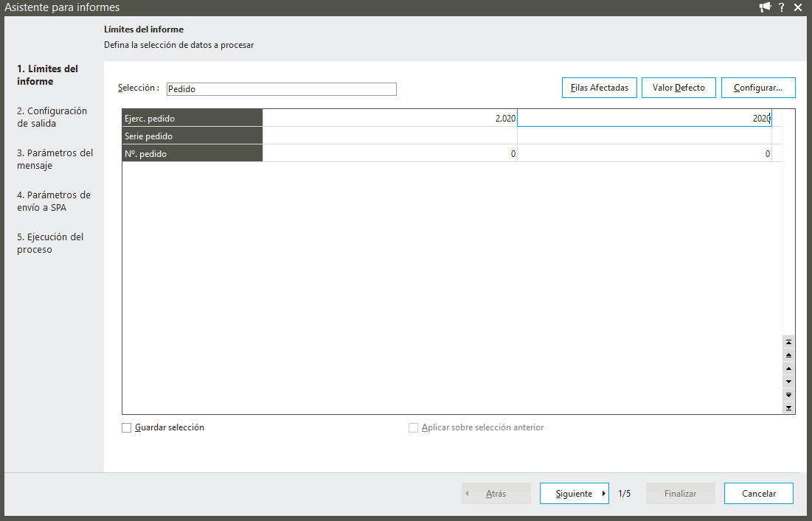Image resolution: width=812 pixels, height=521 pixels.
Task: Go to step 1 Límites del informe
Action: click(48, 75)
